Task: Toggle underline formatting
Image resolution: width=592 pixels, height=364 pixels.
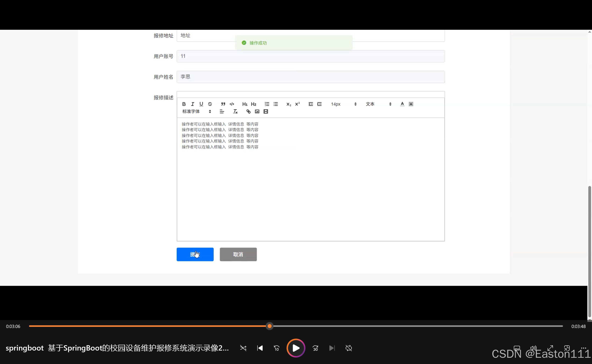Action: 201,104
